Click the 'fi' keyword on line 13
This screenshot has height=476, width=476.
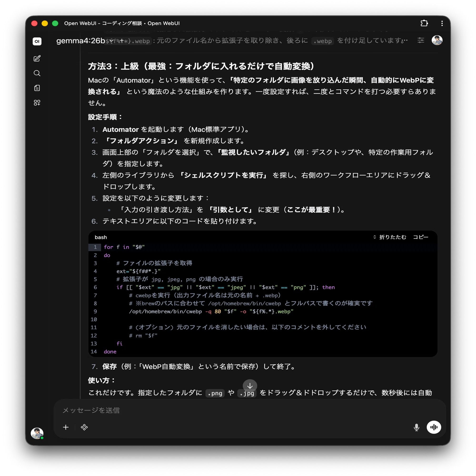coord(119,343)
